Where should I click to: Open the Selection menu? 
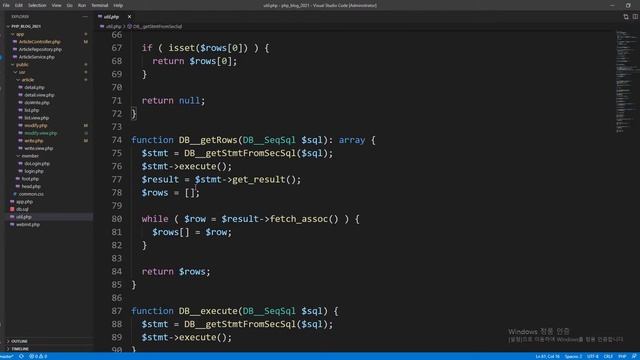[x=37, y=5]
